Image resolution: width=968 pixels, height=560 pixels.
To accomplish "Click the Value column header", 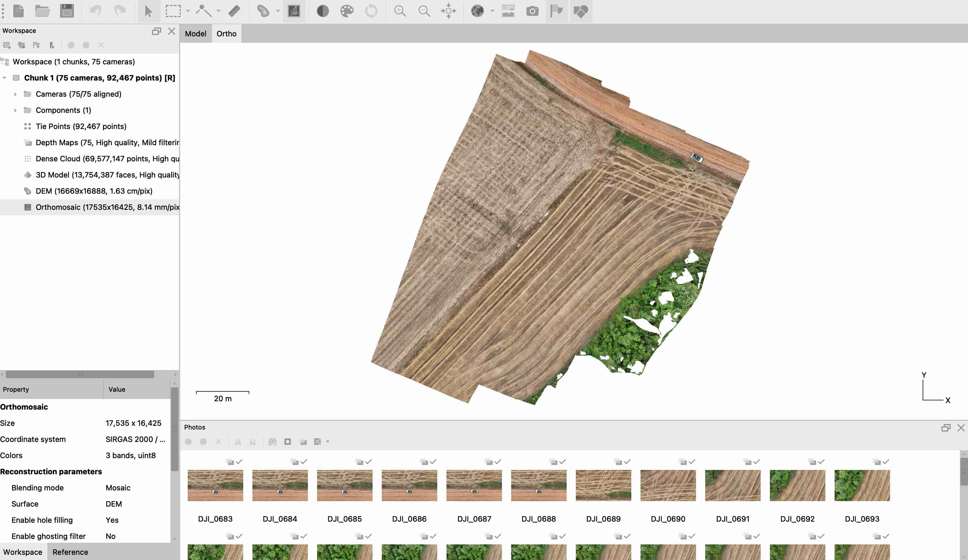I will tap(117, 389).
